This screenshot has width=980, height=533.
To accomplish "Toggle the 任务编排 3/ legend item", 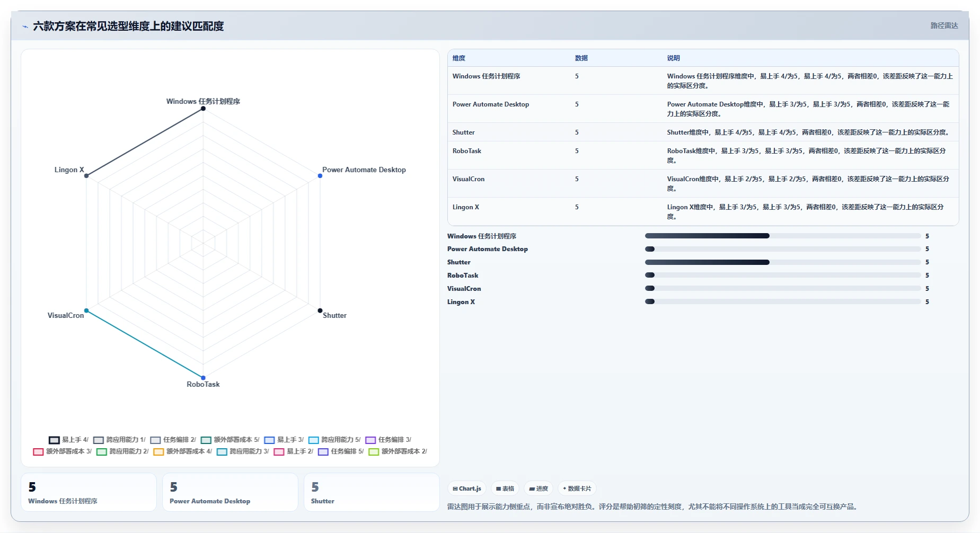I will pos(388,440).
